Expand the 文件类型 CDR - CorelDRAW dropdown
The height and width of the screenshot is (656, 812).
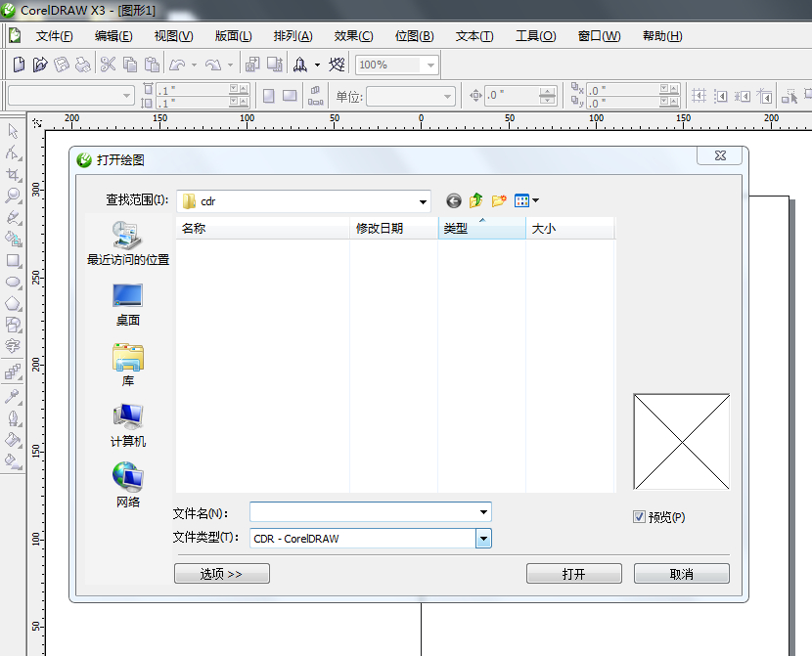point(483,539)
